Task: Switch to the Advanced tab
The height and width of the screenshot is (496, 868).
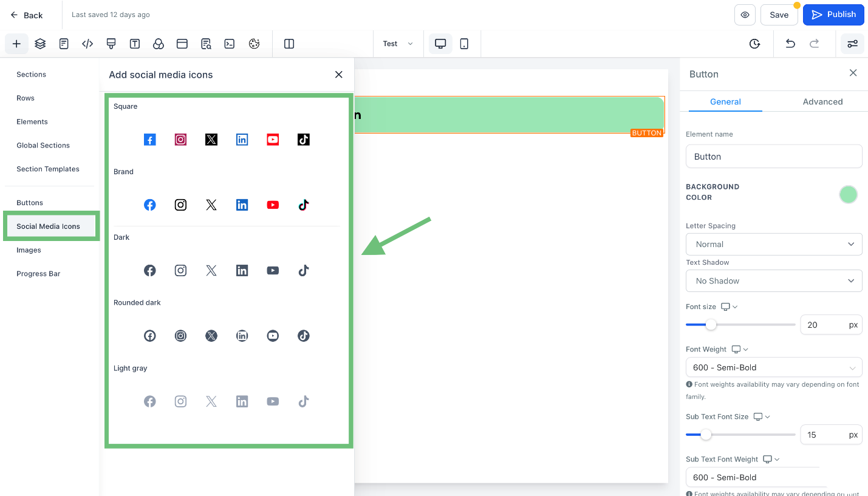Action: click(822, 101)
